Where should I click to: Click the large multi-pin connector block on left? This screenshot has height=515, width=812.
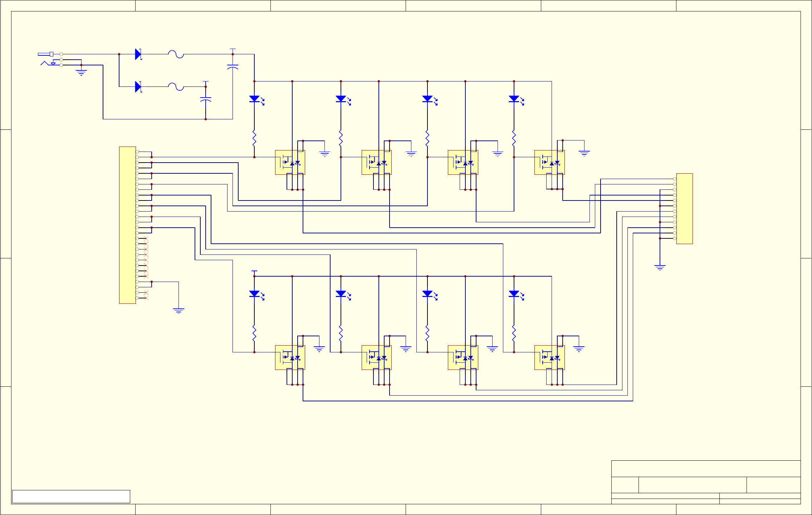tap(127, 225)
